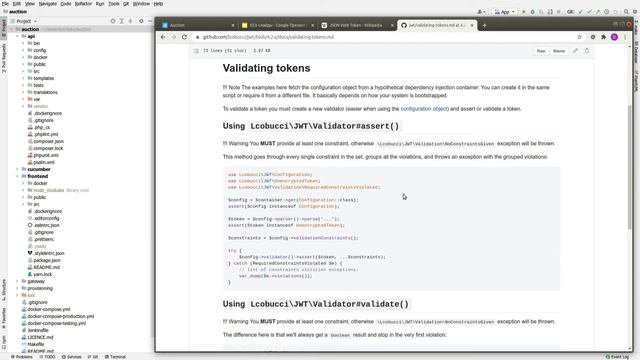Delete this file with the trash icon
Viewport: 640px width, 360px height.
(587, 51)
